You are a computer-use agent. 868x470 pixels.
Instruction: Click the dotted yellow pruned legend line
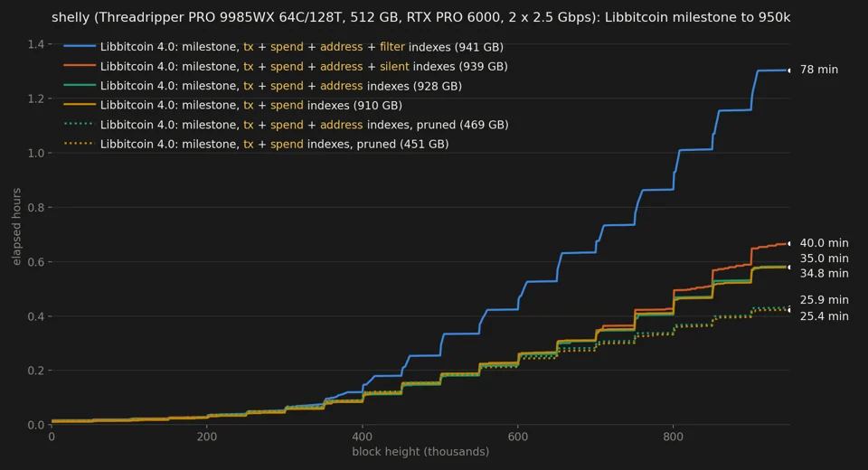pos(80,144)
